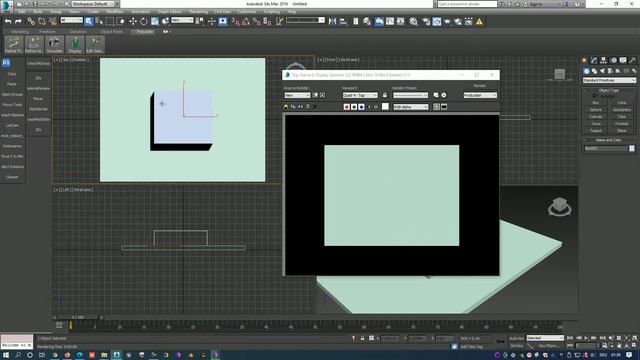
Task: Click the Mirror tool icon
Action: [x=332, y=21]
